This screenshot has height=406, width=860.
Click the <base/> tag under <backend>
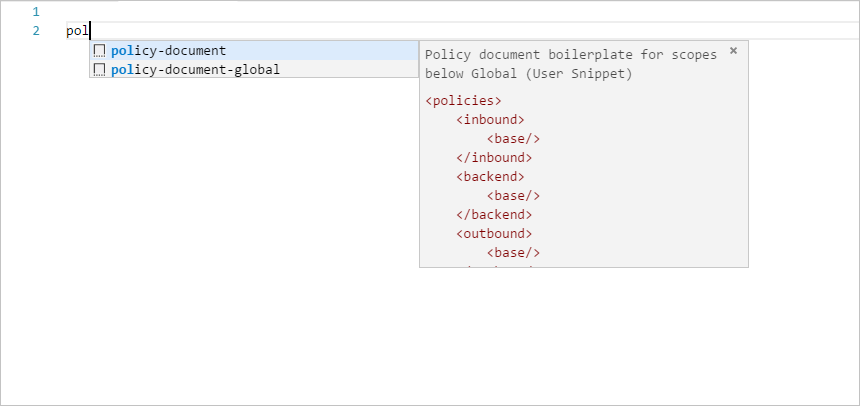tap(513, 196)
